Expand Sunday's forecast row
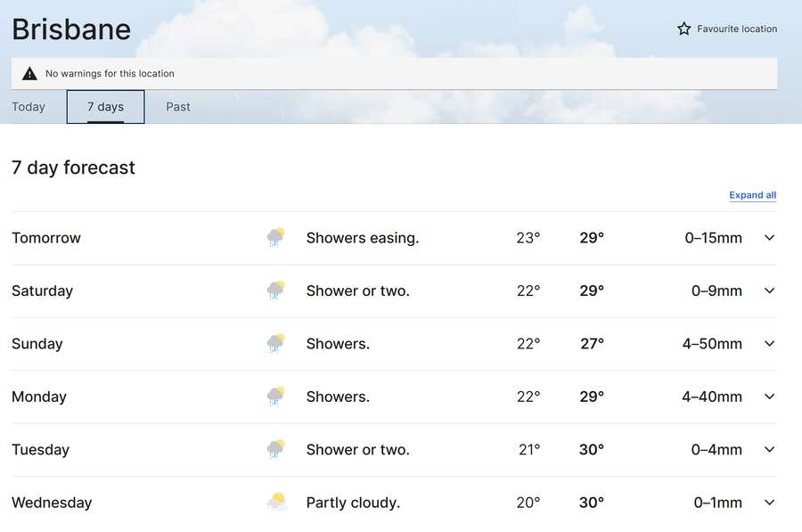The height and width of the screenshot is (532, 802). coord(768,343)
